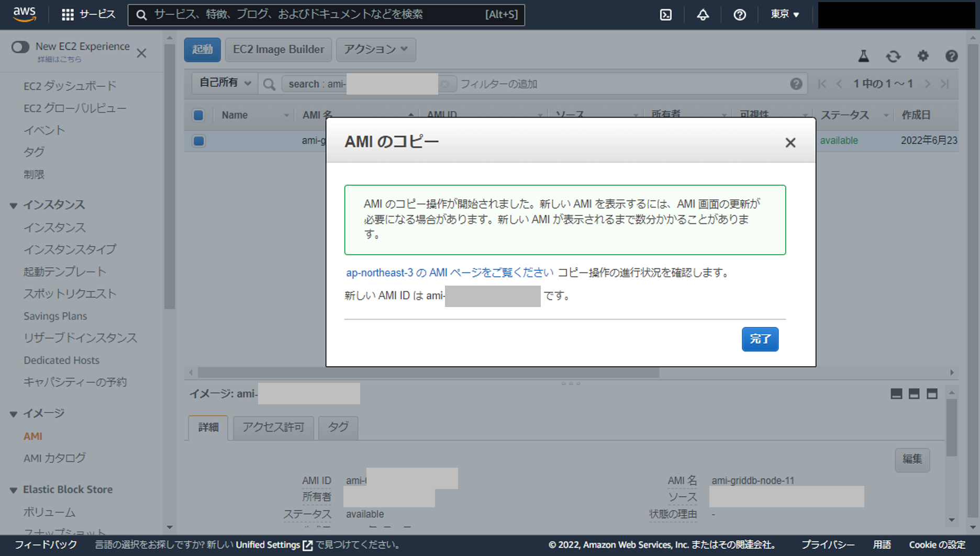
Task: Collapse the インスタンス sidebar section
Action: click(14, 206)
